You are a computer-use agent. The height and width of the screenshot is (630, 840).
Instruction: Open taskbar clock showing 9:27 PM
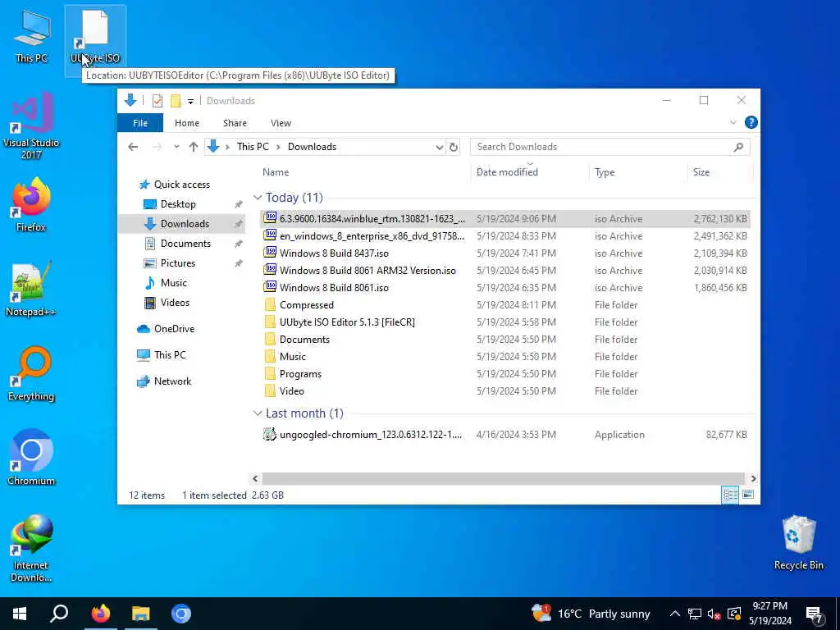[769, 614]
